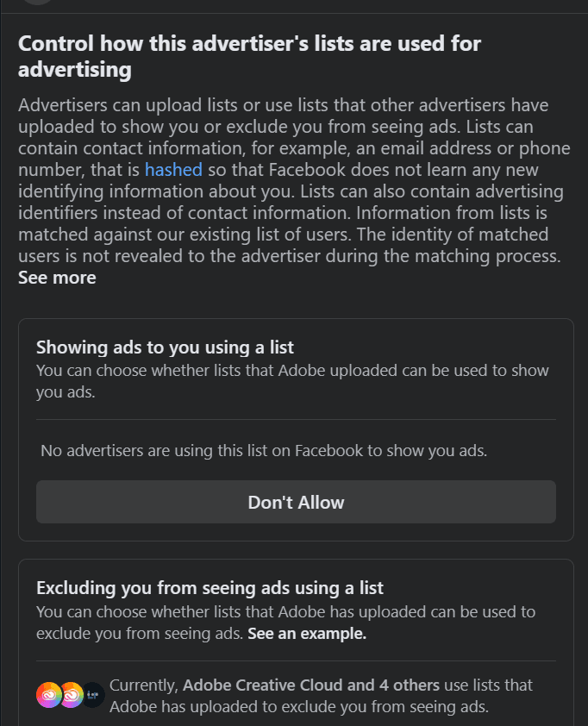Select the Showing ads to you card
588x726 pixels.
(x=295, y=427)
